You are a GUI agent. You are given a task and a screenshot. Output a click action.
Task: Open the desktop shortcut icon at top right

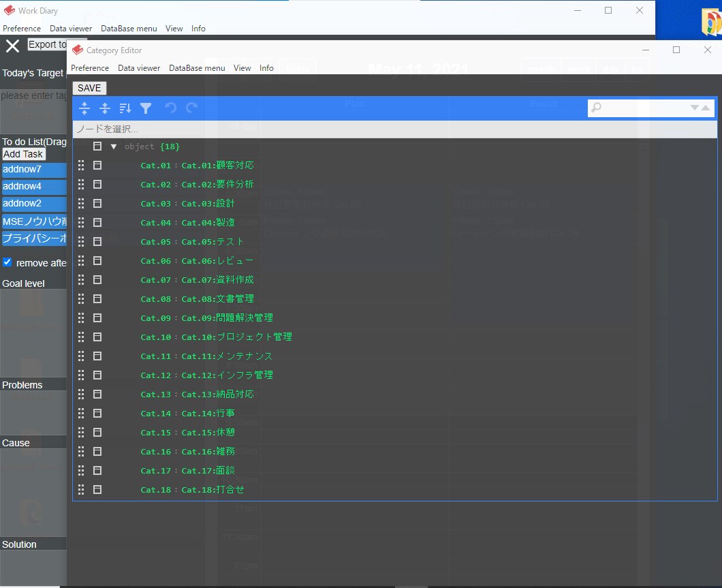pos(711,22)
